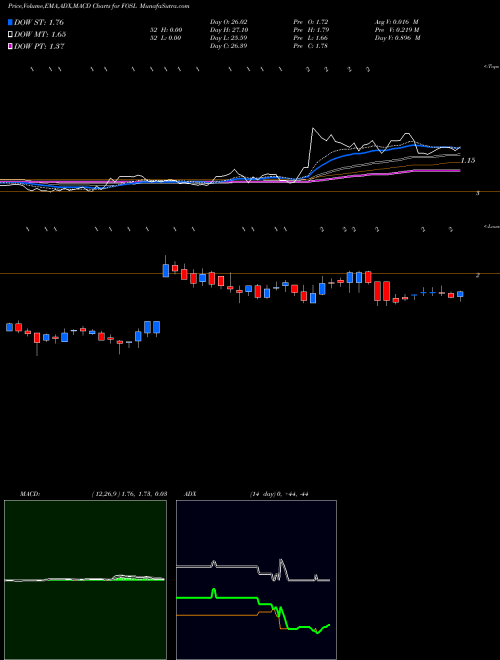Click the last blue candlestick on the right
Screen dimensions: 500x660
(460, 294)
